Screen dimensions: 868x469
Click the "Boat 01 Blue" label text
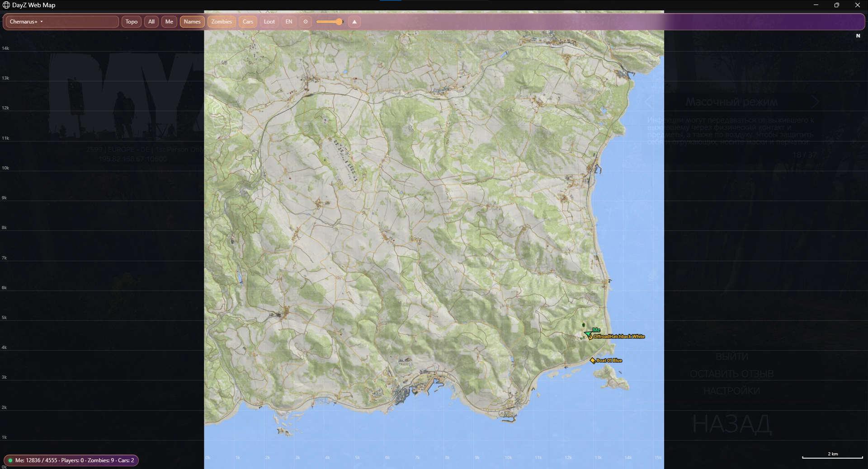coord(609,361)
